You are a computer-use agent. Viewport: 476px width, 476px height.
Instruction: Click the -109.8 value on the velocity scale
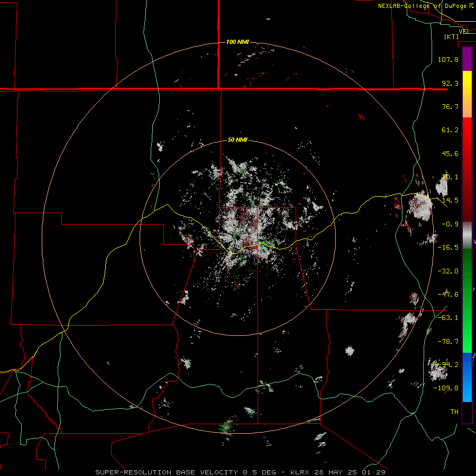pyautogui.click(x=446, y=388)
